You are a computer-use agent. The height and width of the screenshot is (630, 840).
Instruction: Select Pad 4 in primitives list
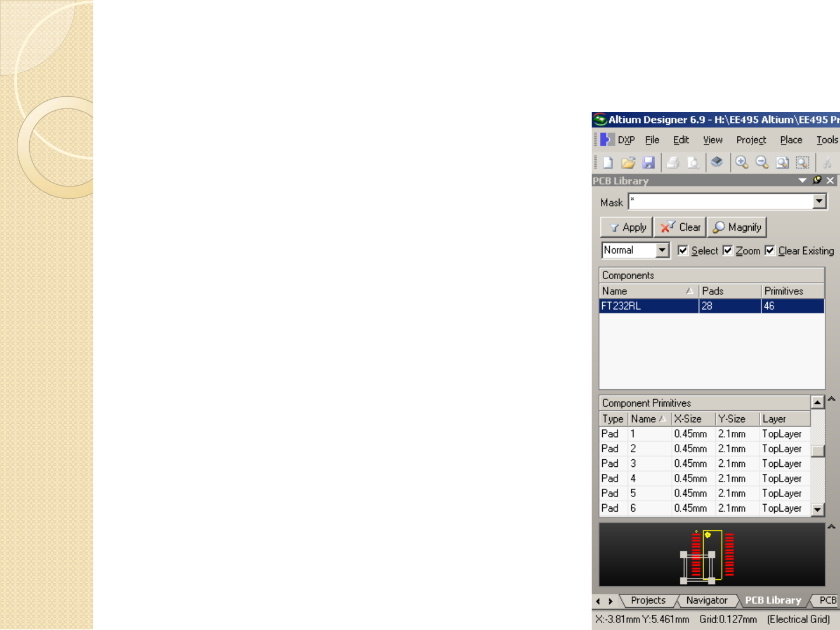point(705,478)
